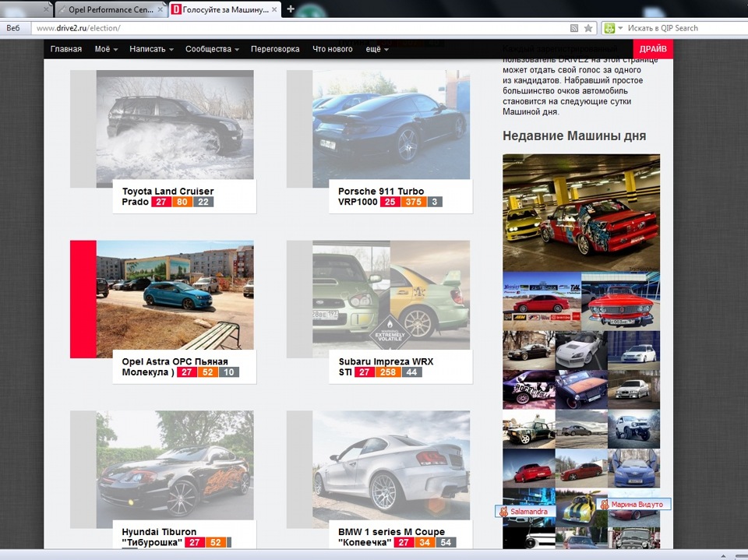Bookmark page with the star icon
This screenshot has width=748, height=560.
tap(589, 28)
